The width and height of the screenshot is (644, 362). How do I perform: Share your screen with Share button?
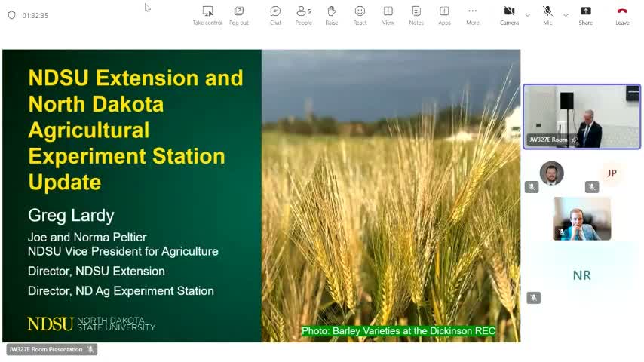[x=585, y=14]
